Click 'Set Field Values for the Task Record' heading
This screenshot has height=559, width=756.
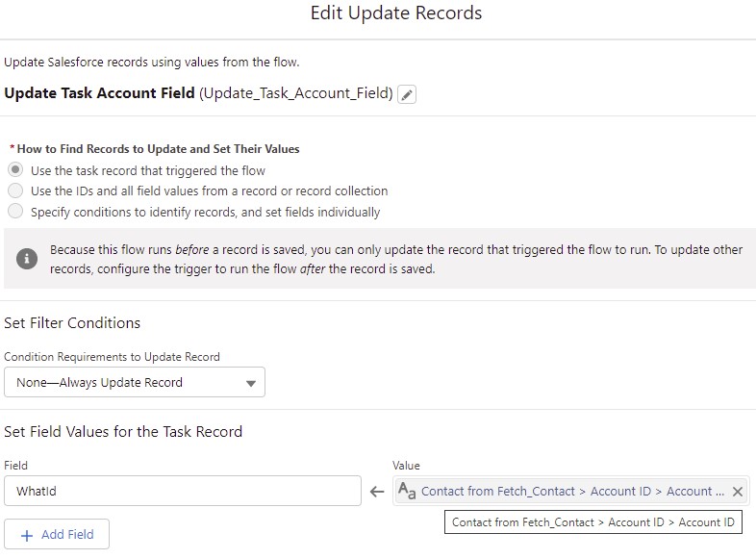(x=123, y=431)
